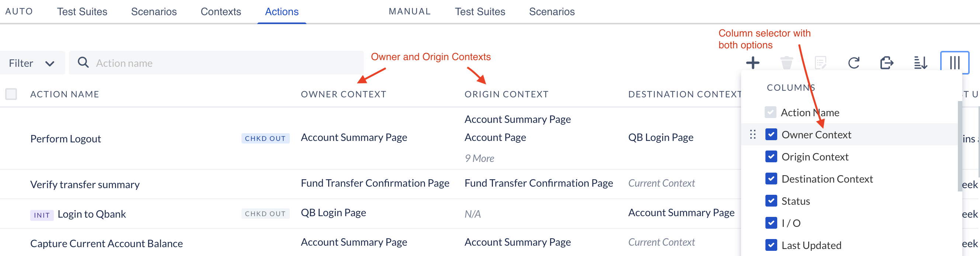Click the column selector icon
980x256 pixels.
954,62
